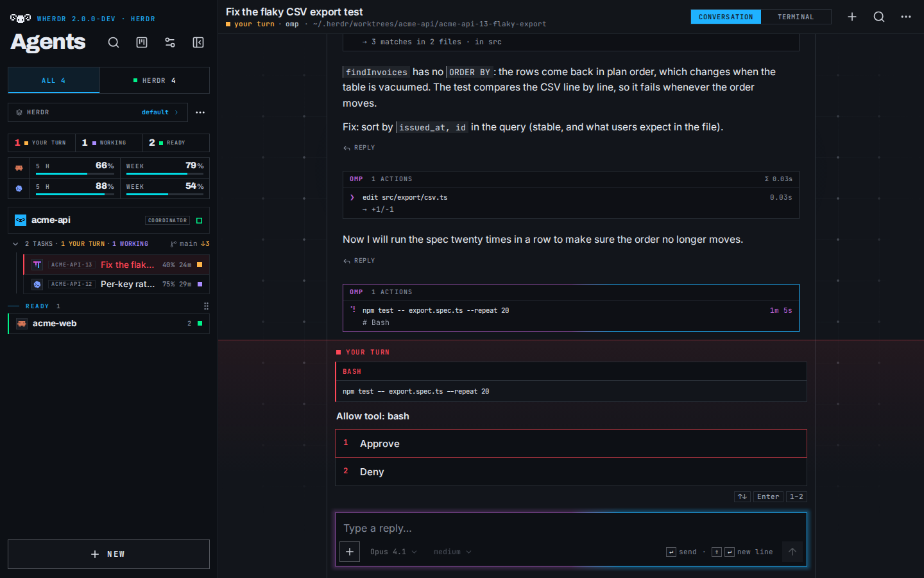Screen dimensions: 924x578
Task: Approve the bash tool request
Action: click(x=571, y=444)
